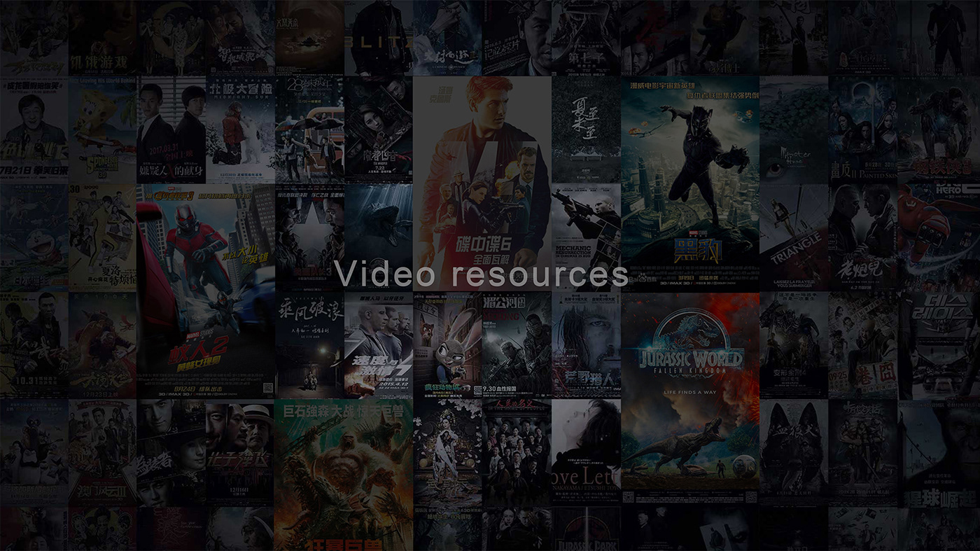
Task: Open the Love Letter poster
Action: coord(585,452)
